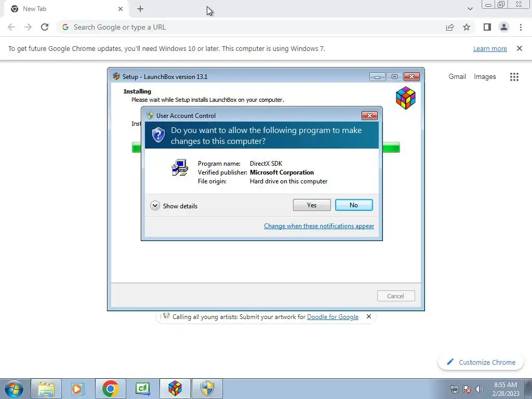Open the Images link
Viewport: 532px width, 399px height.
485,77
